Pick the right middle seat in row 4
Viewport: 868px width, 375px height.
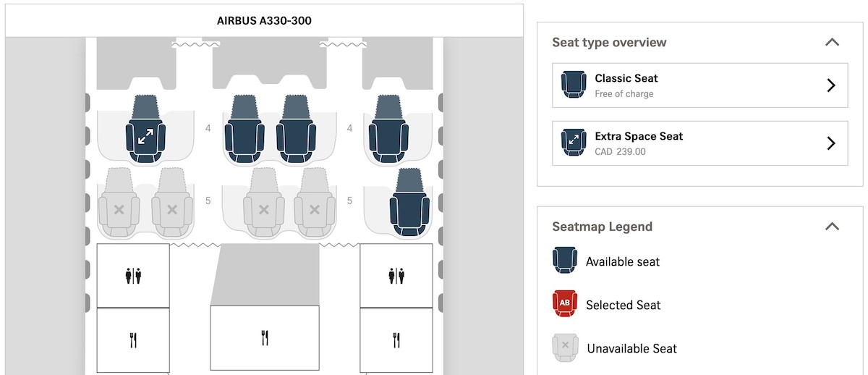pos(297,129)
